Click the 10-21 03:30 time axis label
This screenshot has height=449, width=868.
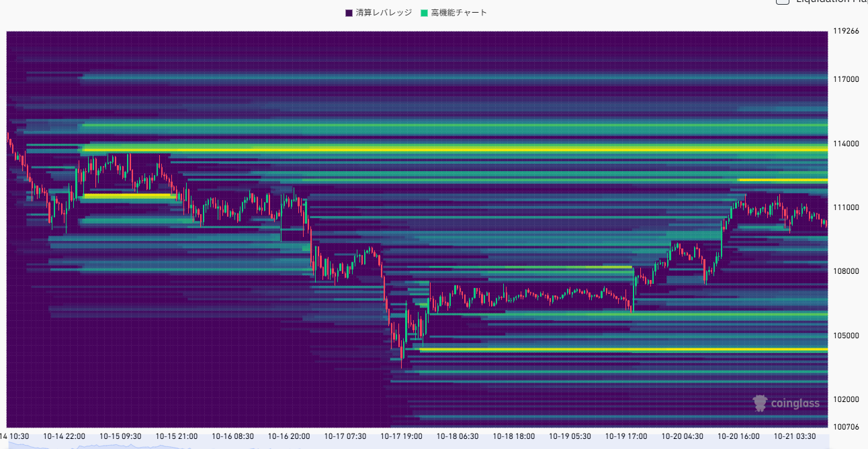pos(795,436)
